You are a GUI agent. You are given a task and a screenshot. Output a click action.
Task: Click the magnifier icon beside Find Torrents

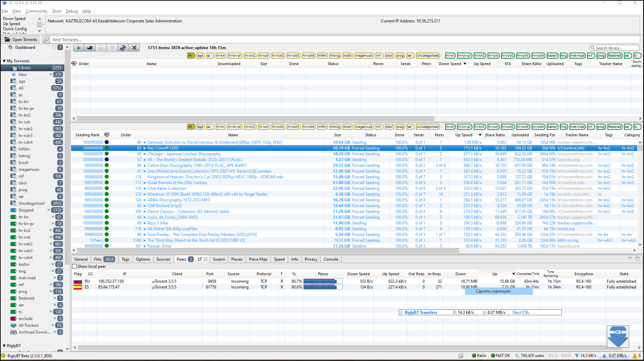(x=47, y=40)
